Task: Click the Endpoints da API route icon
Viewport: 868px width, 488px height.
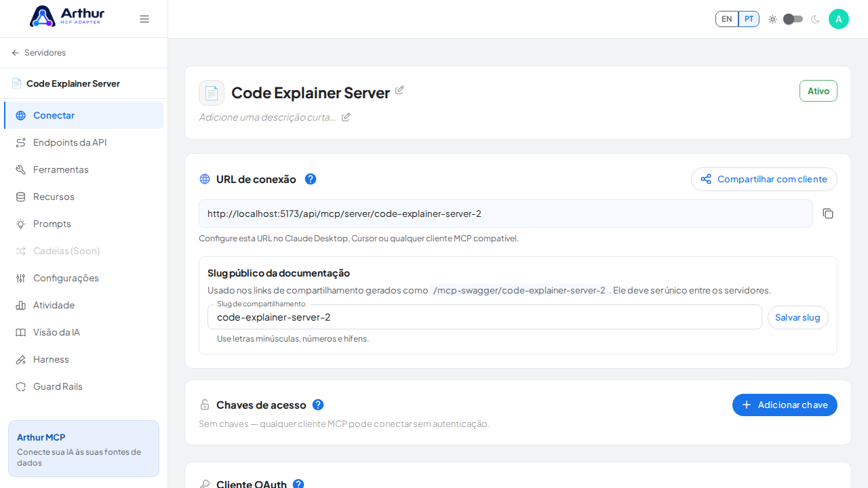Action: pyautogui.click(x=21, y=142)
